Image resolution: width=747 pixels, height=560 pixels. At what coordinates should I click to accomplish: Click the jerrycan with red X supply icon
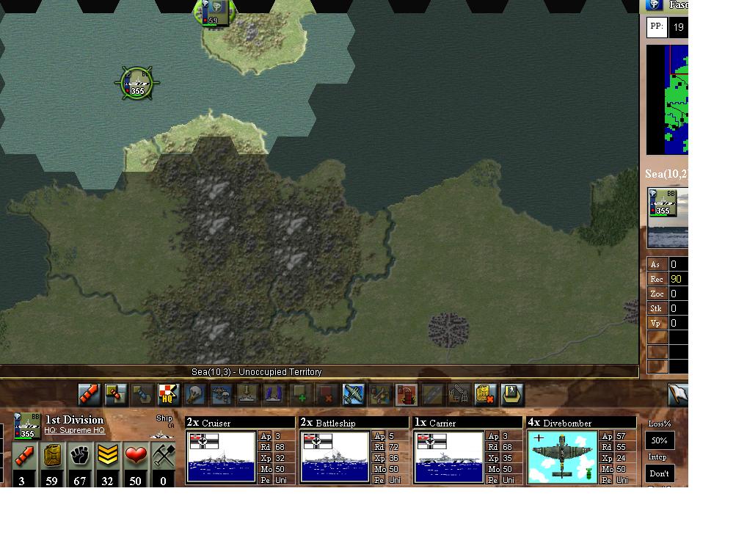[x=486, y=395]
